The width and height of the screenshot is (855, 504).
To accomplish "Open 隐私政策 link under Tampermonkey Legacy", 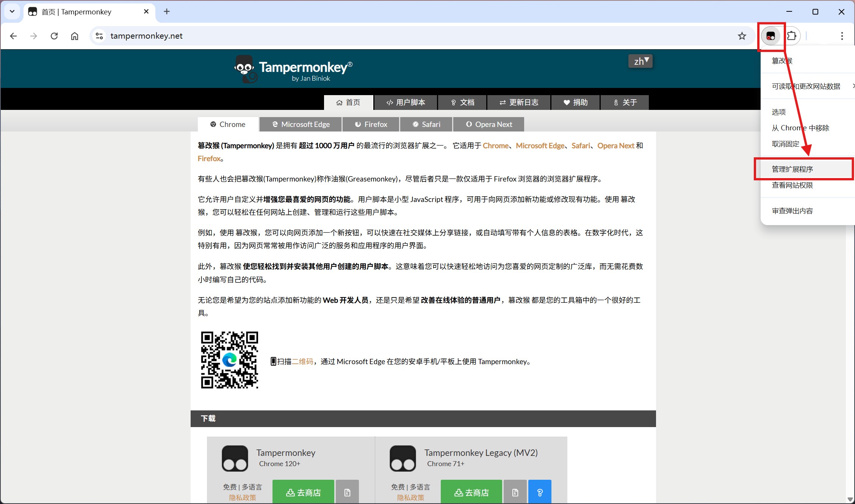I will coord(411,498).
